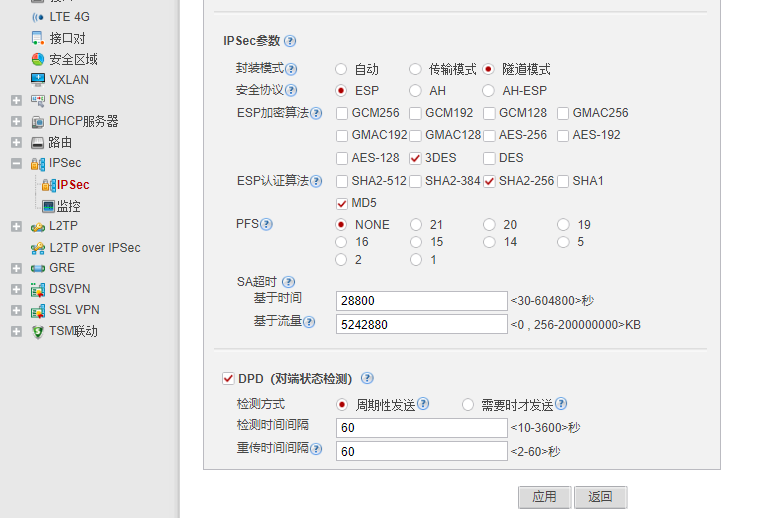Viewport: 770px width, 518px height.
Task: Click the 基于时间 input field
Action: (421, 301)
